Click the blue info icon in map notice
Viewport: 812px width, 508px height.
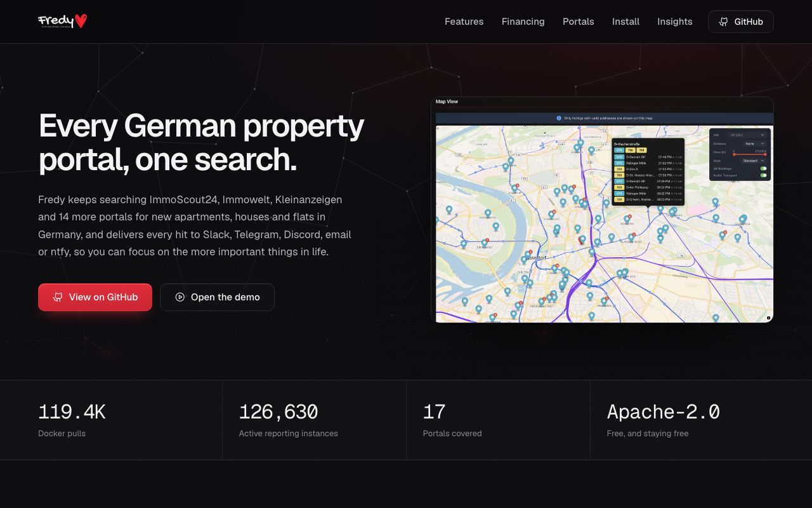(559, 118)
